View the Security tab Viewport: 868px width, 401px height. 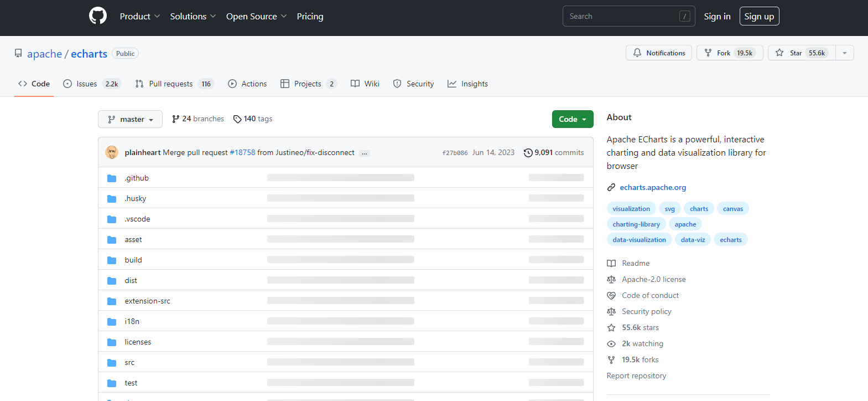point(413,84)
